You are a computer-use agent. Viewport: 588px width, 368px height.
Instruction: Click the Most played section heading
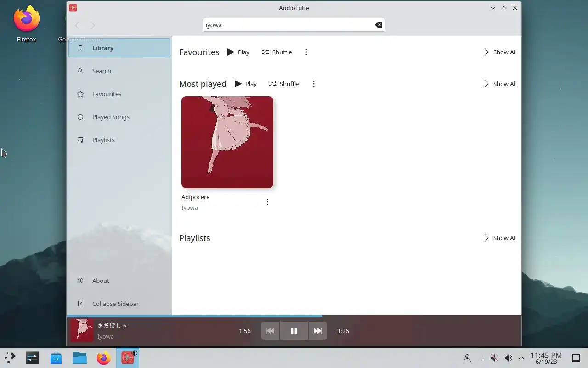point(203,84)
